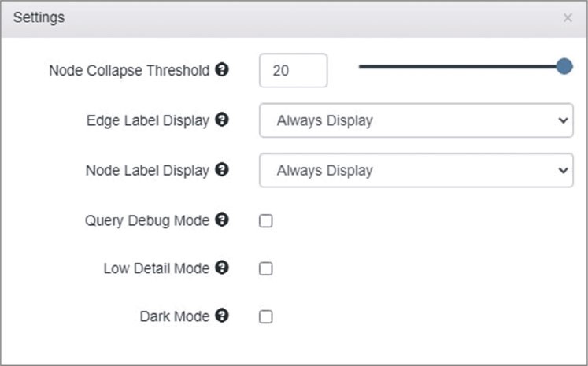Click the Dark Mode text label
The image size is (588, 366).
175,316
